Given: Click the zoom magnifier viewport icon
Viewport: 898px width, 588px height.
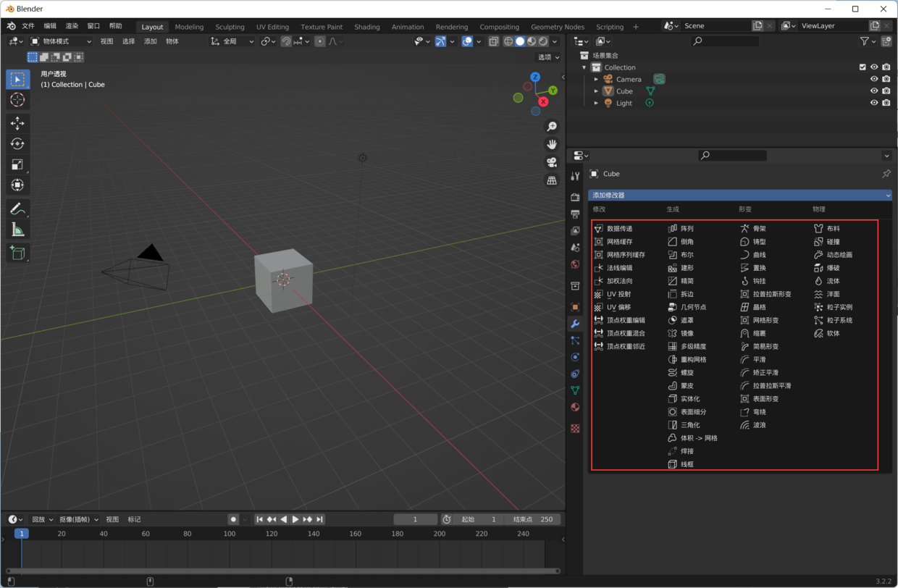Looking at the screenshot, I should tap(552, 127).
